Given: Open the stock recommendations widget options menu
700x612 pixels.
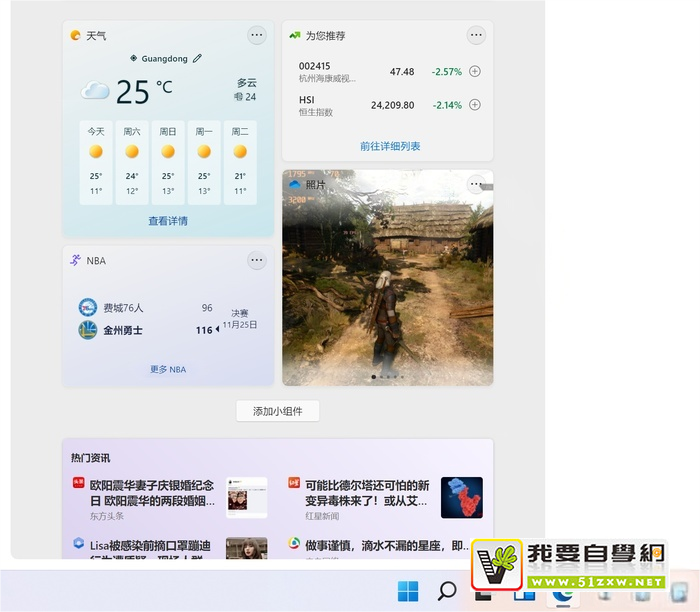Looking at the screenshot, I should pyautogui.click(x=476, y=35).
